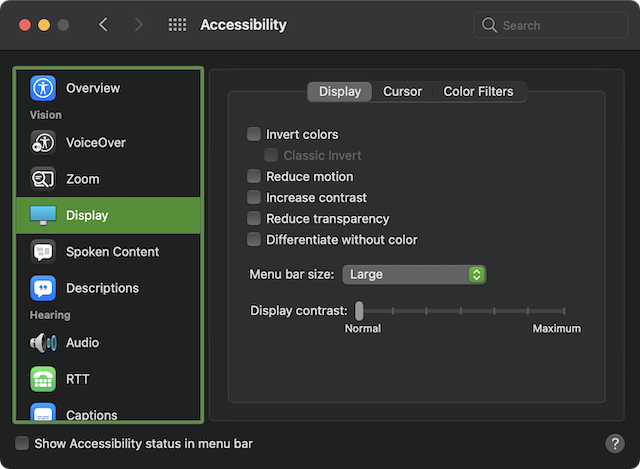
Task: Check Show Accessibility status in menu bar
Action: pyautogui.click(x=22, y=443)
